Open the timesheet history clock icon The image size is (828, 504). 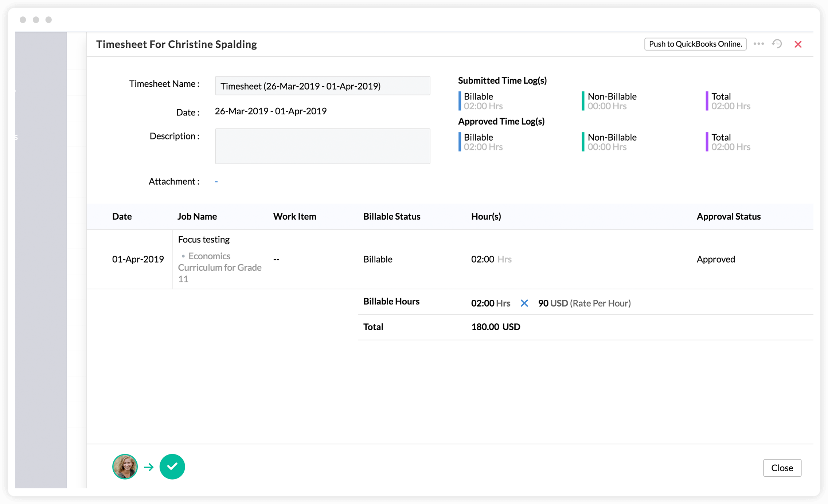click(777, 44)
